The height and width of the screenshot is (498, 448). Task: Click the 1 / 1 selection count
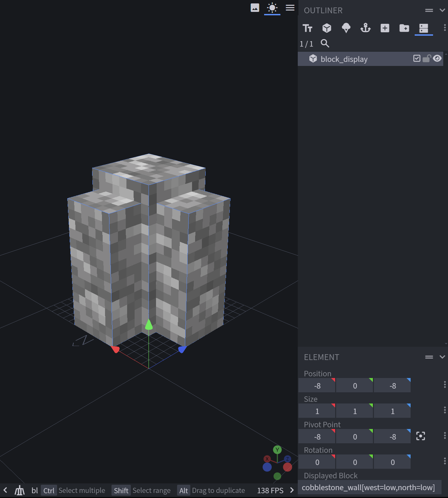pyautogui.click(x=306, y=44)
